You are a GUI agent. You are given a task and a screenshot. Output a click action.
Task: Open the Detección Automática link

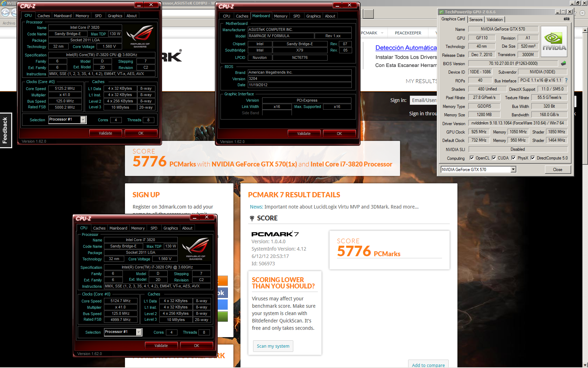(x=406, y=48)
